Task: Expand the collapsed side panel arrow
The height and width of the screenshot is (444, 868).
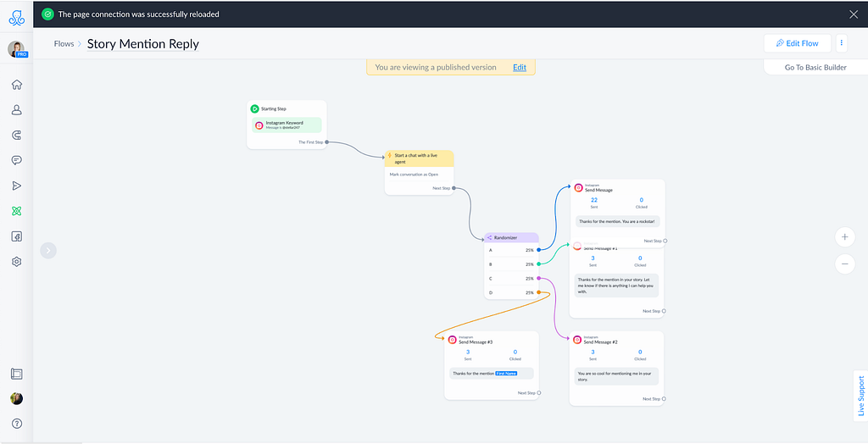Action: pos(48,250)
